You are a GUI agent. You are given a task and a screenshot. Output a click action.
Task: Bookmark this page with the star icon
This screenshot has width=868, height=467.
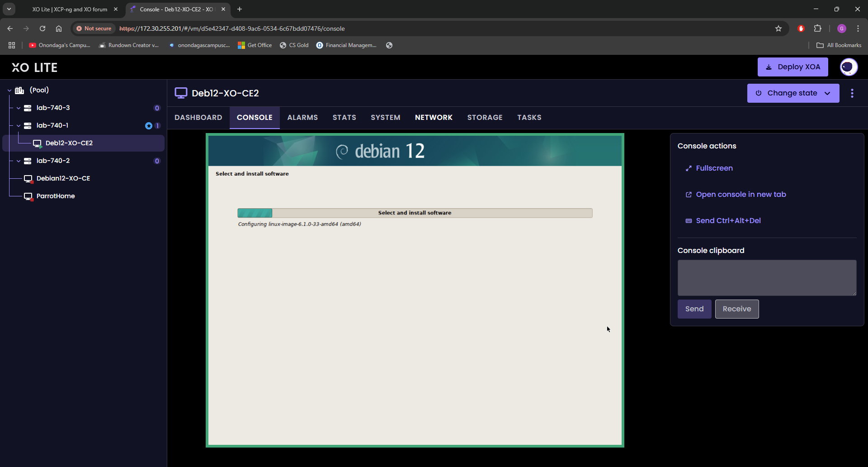point(778,29)
